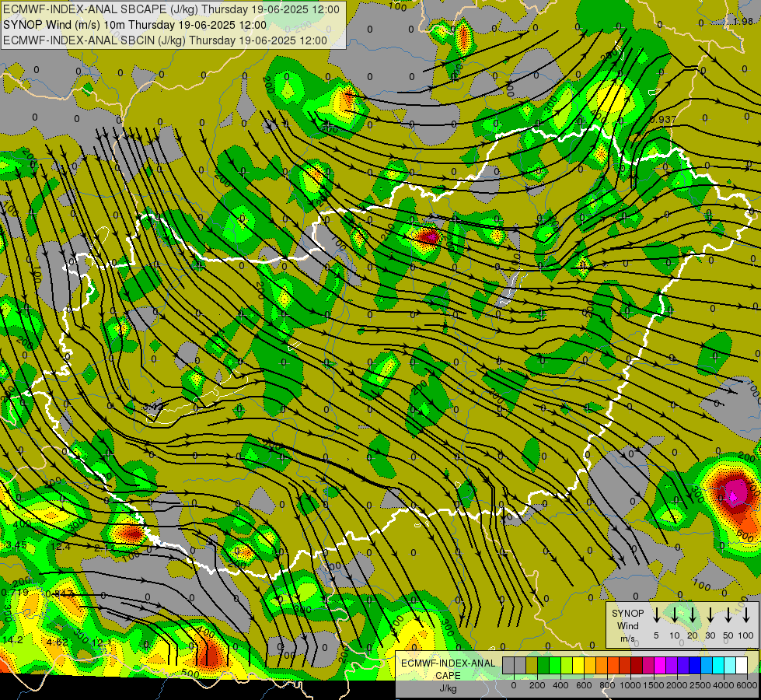Click the SYNOP Wind 10m title line
Screen dimensions: 761x700
point(135,25)
